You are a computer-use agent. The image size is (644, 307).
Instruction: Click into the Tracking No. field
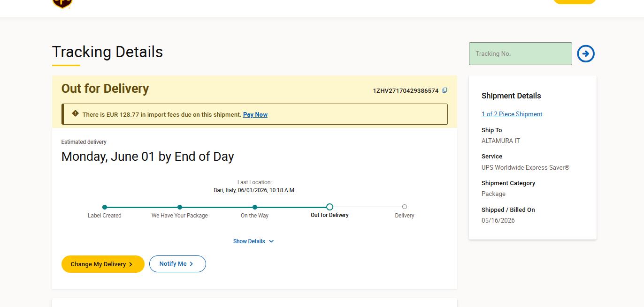pyautogui.click(x=520, y=53)
